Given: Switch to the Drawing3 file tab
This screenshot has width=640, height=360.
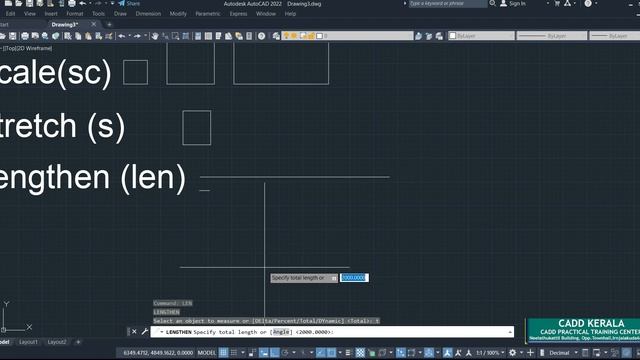Looking at the screenshot, I should pos(64,24).
